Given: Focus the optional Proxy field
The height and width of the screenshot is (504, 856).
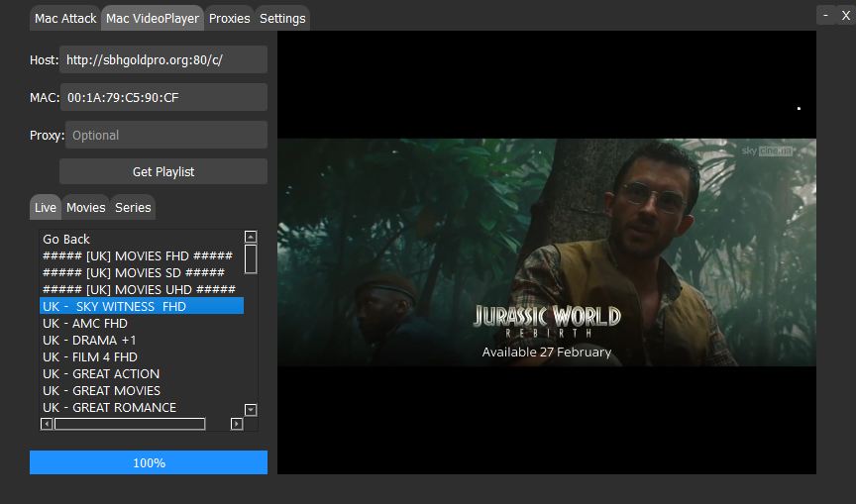Looking at the screenshot, I should pyautogui.click(x=166, y=135).
